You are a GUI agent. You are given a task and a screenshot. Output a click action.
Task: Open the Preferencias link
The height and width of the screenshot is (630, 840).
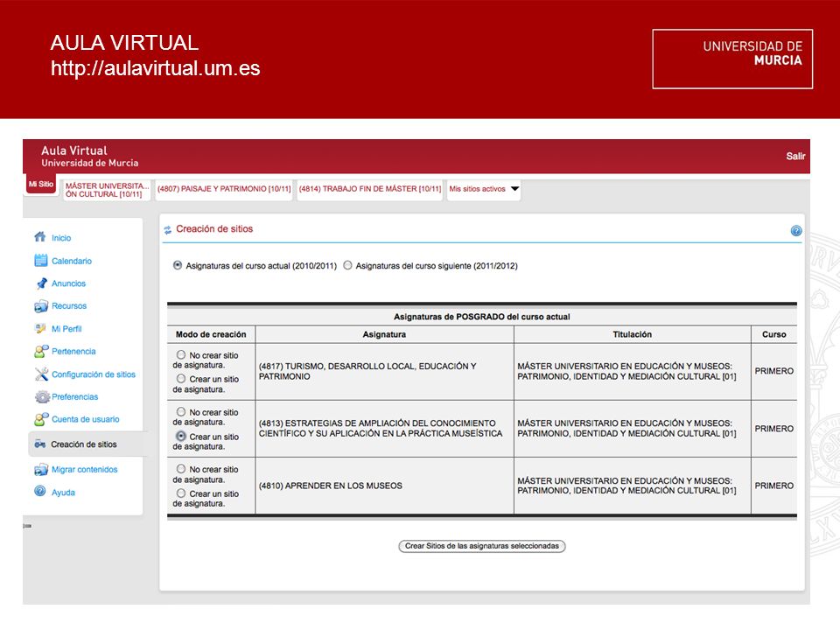(x=75, y=397)
